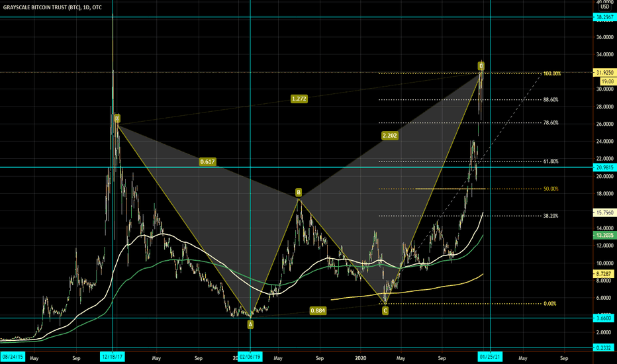
Task: Click the Grayscale Bitcoin Trust chart title
Action: pyautogui.click(x=52, y=7)
